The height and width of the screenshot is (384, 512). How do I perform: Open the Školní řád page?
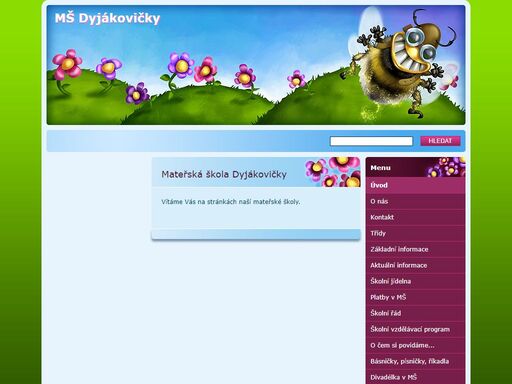(415, 313)
